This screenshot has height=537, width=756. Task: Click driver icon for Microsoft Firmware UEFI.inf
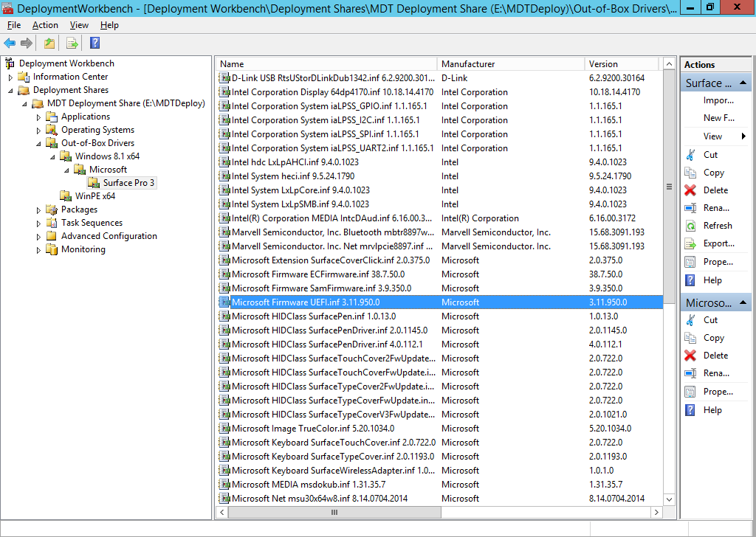coord(224,302)
